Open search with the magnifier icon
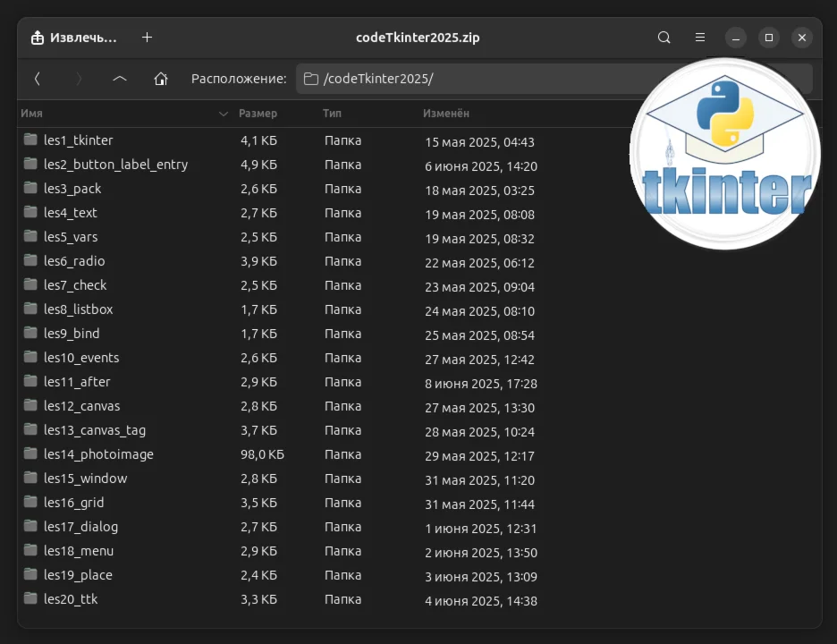Image resolution: width=837 pixels, height=644 pixels. coord(664,38)
